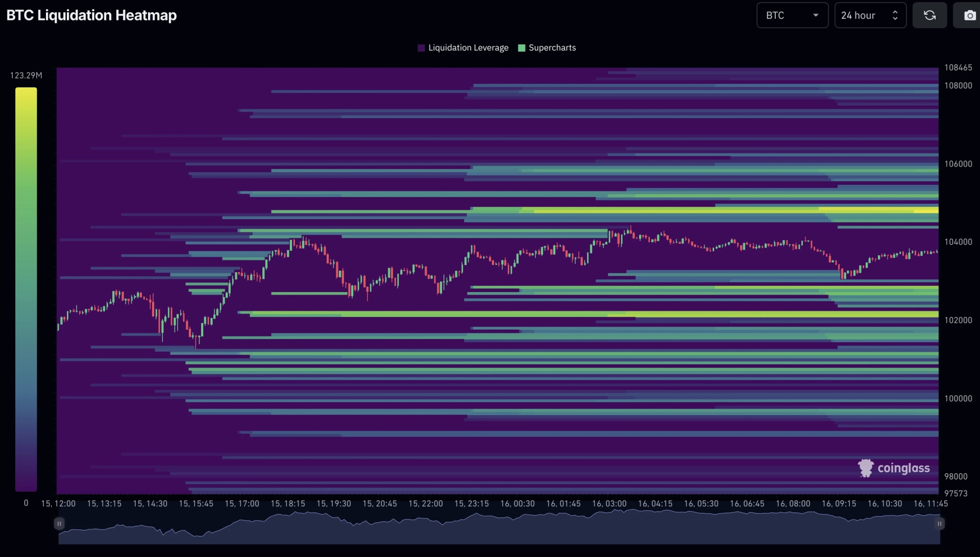Click the up-down arrows on 24 hour selector
Image resolution: width=980 pixels, height=557 pixels.
click(x=895, y=15)
